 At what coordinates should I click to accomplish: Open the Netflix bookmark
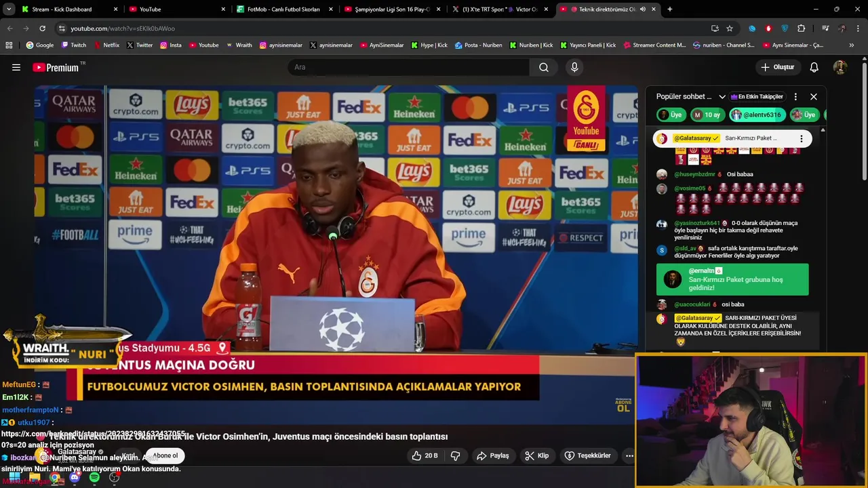click(x=106, y=45)
